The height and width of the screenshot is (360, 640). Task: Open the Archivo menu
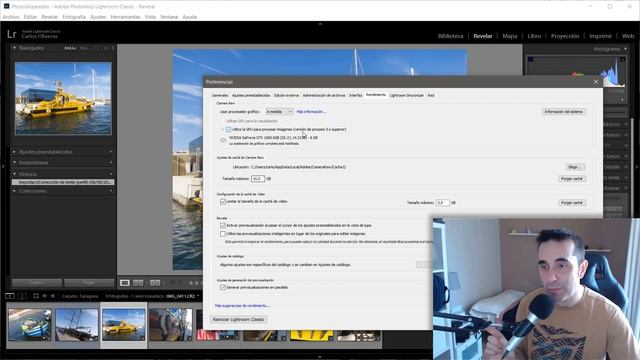[x=11, y=17]
